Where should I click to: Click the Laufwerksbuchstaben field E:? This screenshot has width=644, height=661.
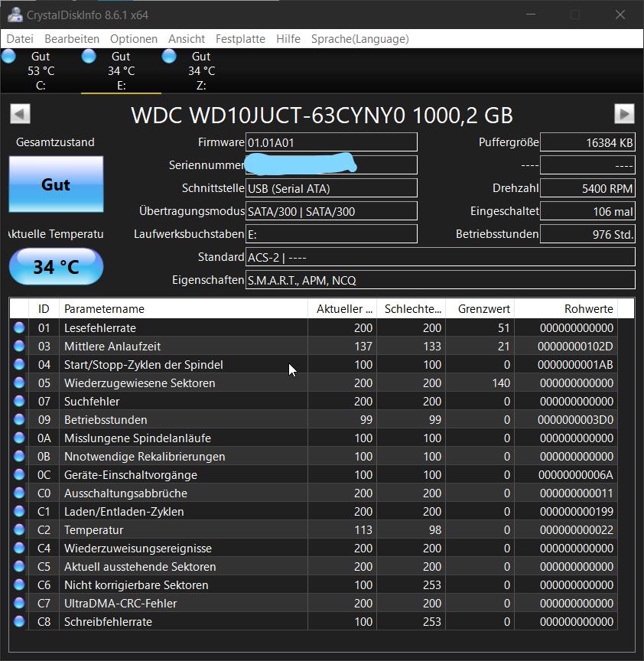(331, 234)
